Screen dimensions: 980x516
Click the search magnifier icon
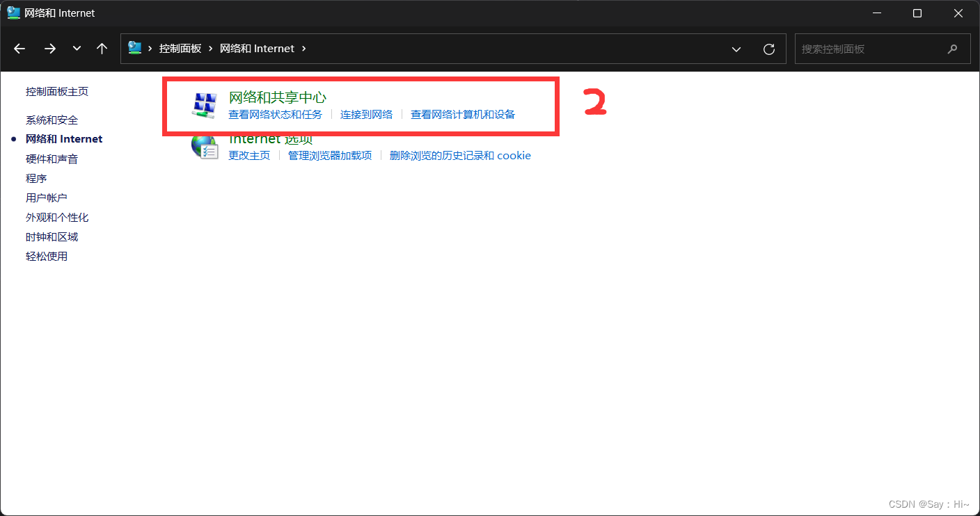(952, 49)
